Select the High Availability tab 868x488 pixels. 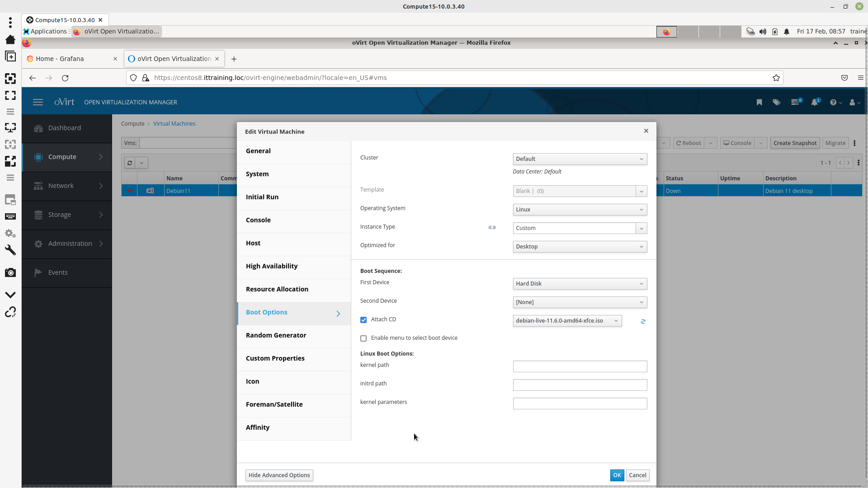(272, 266)
